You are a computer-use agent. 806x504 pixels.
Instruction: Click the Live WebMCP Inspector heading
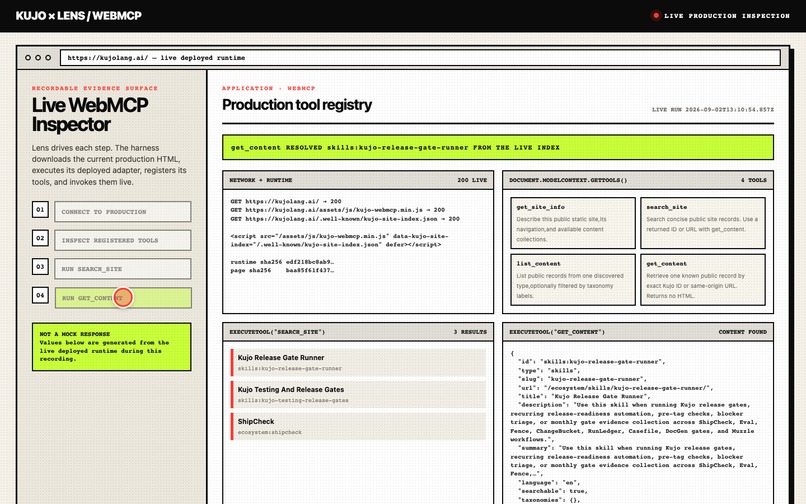90,115
